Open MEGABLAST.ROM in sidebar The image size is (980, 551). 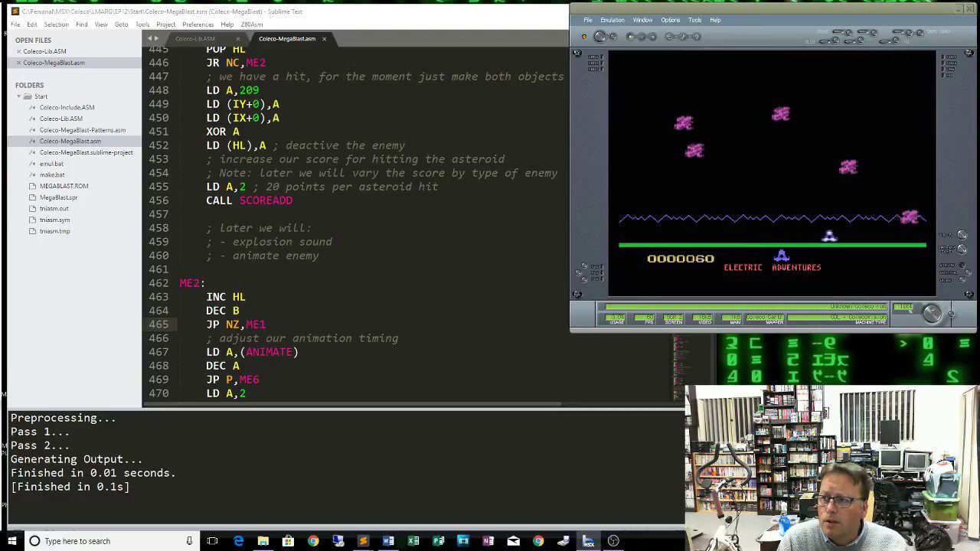coord(64,186)
